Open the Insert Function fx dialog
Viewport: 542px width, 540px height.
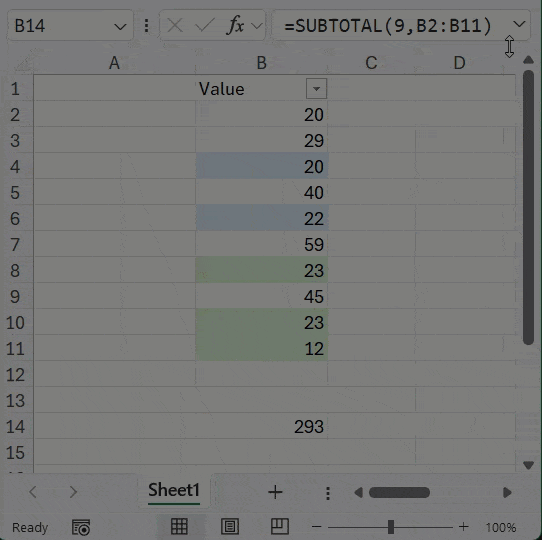point(235,26)
